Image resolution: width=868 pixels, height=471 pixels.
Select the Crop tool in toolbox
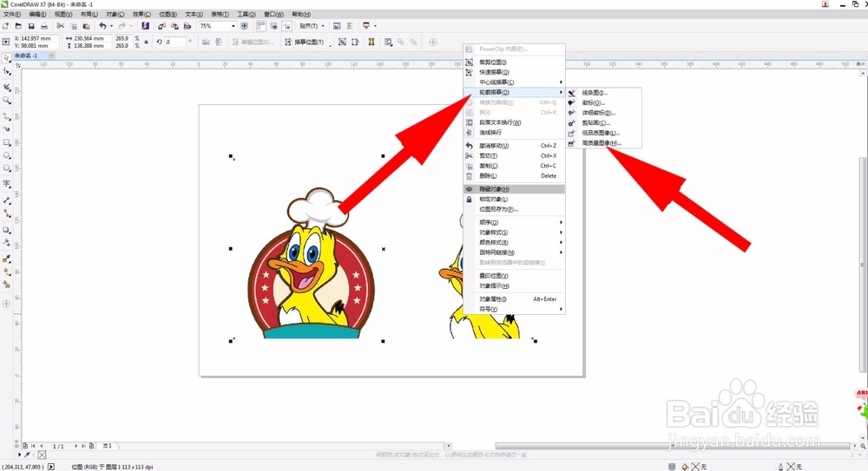click(6, 87)
